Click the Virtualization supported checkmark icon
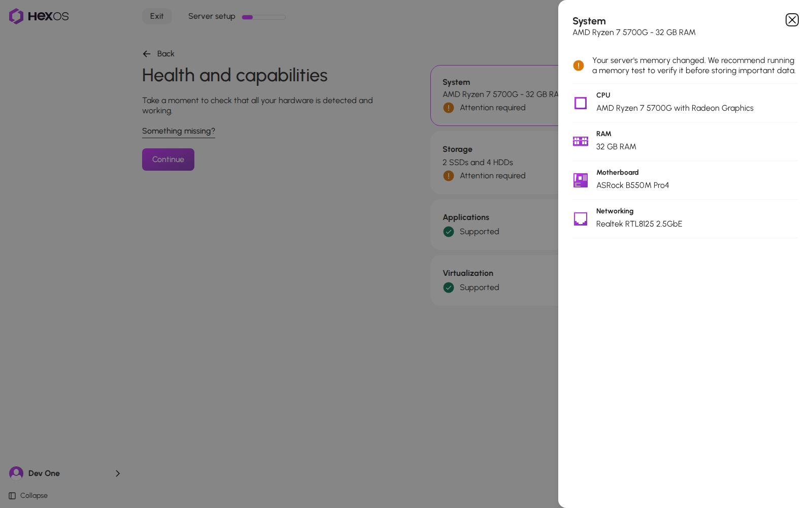This screenshot has width=812, height=508. click(449, 288)
